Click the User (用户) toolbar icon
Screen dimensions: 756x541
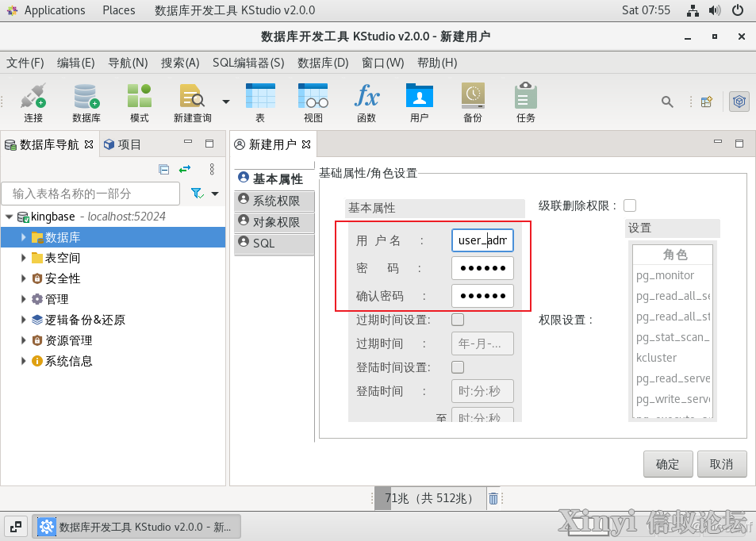click(x=420, y=102)
